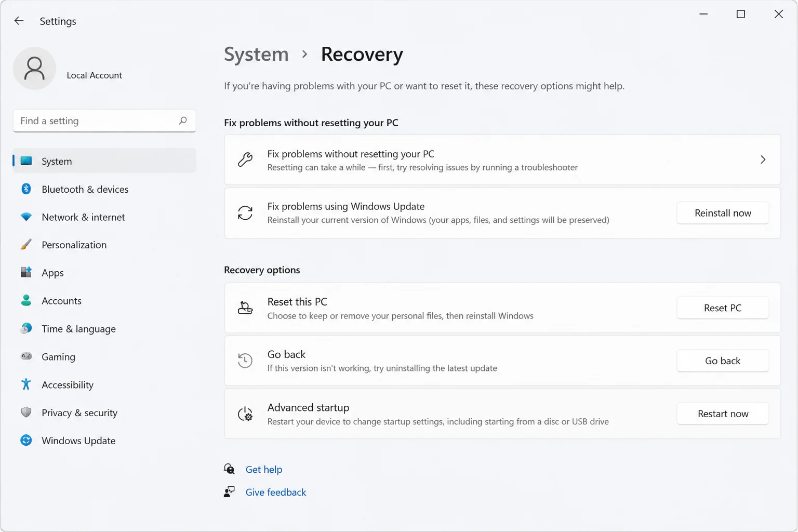Click the Recovery page heading
798x532 pixels.
[362, 54]
